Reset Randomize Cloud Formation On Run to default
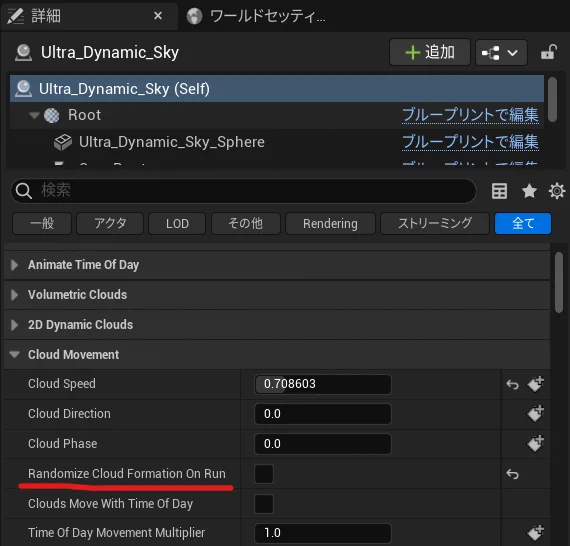Image resolution: width=570 pixels, height=546 pixels. click(x=513, y=474)
